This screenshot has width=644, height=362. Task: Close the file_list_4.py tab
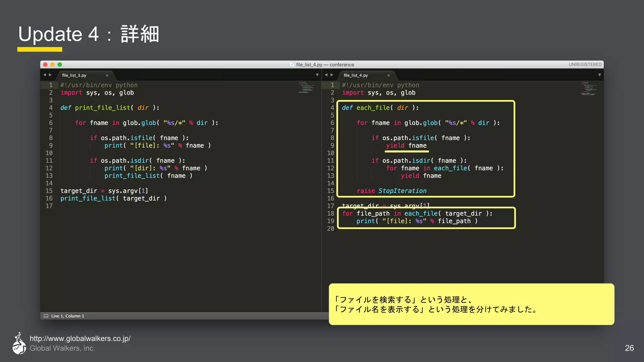[389, 75]
